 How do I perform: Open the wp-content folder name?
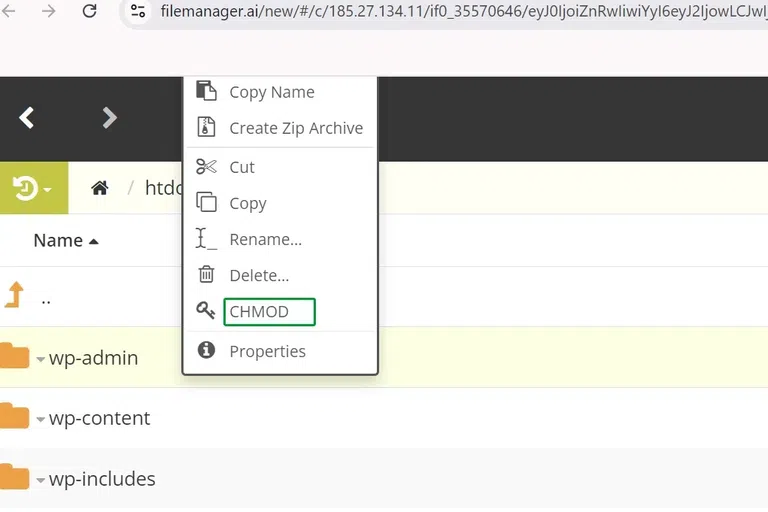(x=99, y=418)
